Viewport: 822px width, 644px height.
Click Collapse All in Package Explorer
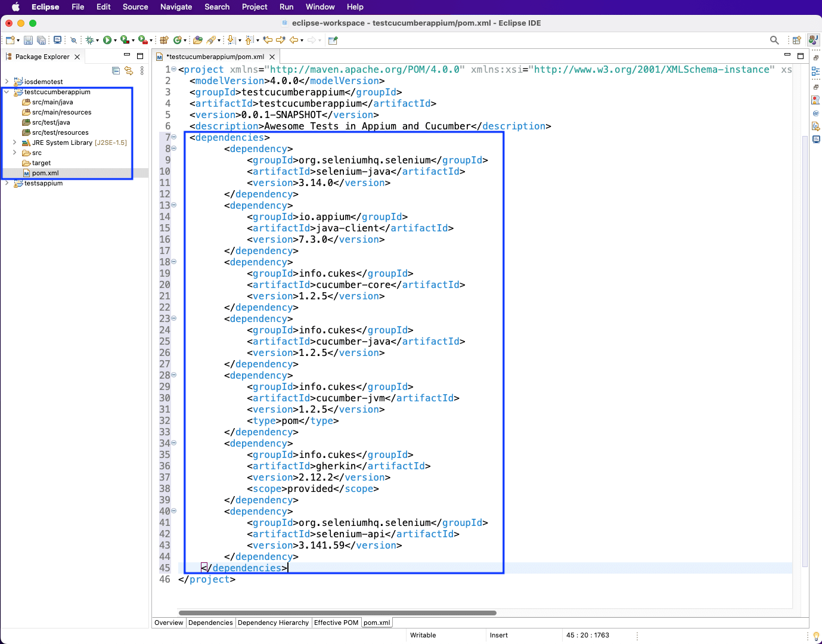pos(116,70)
